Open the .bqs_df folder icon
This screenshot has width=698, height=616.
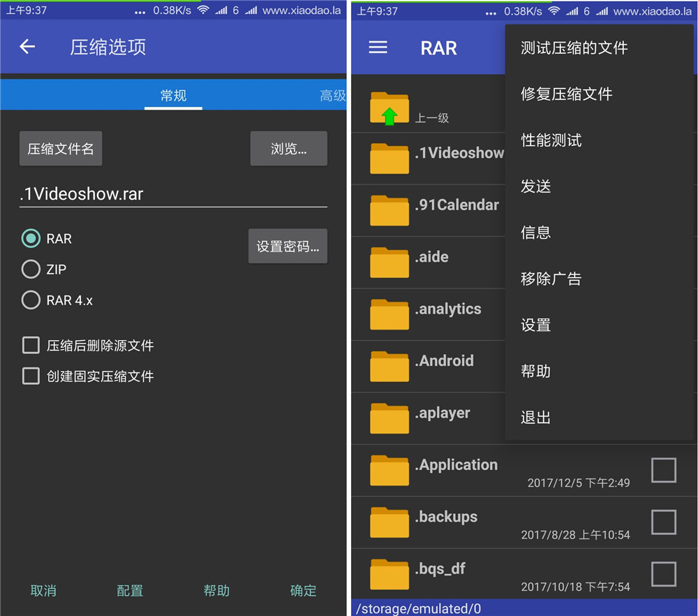pos(389,574)
